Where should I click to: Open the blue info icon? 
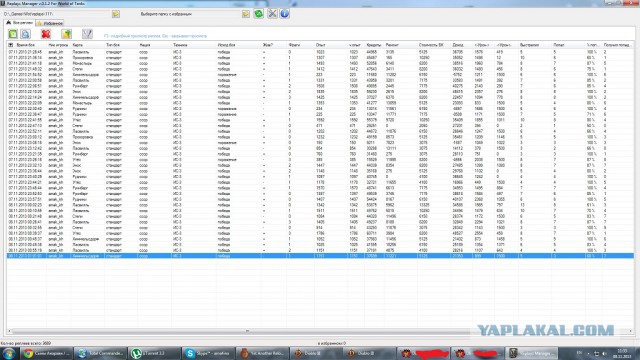point(284,13)
